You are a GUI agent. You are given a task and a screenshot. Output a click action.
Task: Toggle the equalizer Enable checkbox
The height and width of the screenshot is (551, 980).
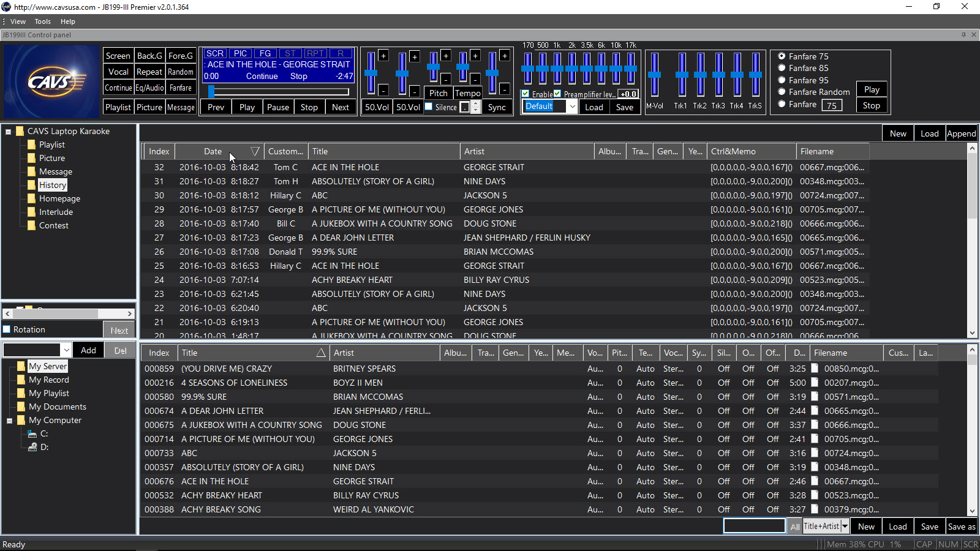526,94
